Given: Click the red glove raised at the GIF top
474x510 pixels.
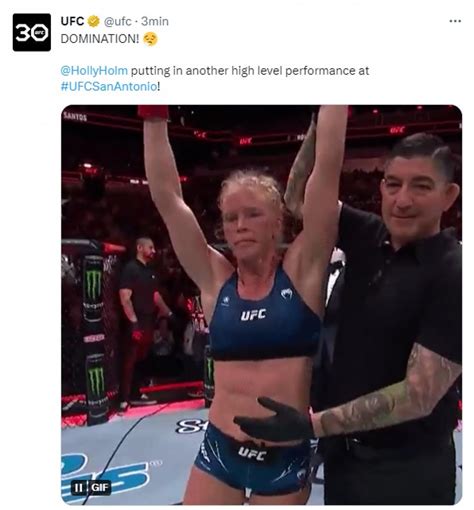Looking at the screenshot, I should coord(153,112).
